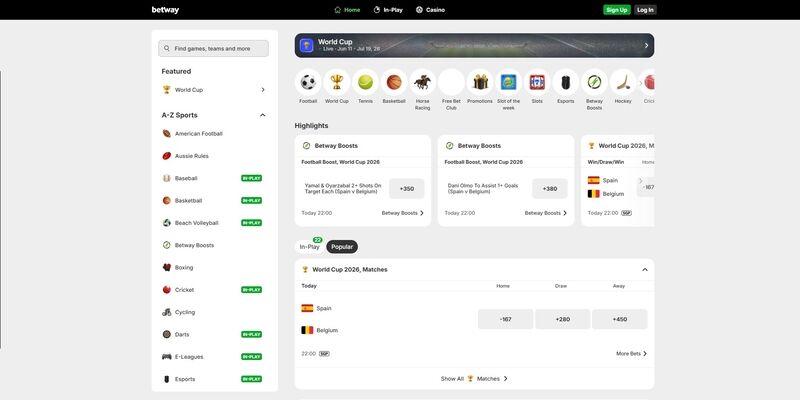Click the Highlights section heading
The width and height of the screenshot is (800, 400).
(311, 126)
